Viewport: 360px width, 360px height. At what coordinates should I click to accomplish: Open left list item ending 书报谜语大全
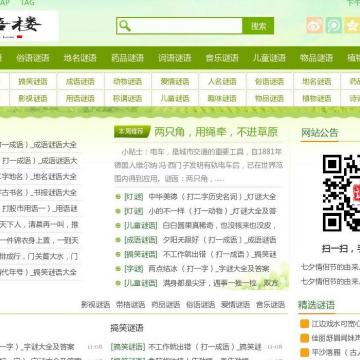tap(38, 193)
